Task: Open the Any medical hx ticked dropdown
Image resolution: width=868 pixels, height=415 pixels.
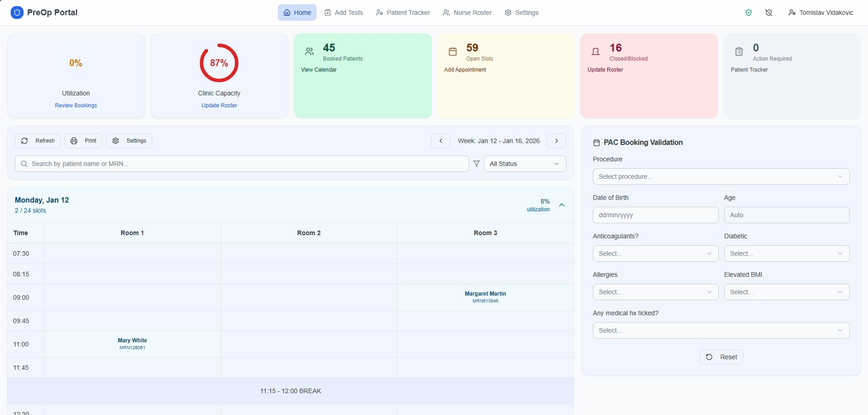Action: [721, 331]
